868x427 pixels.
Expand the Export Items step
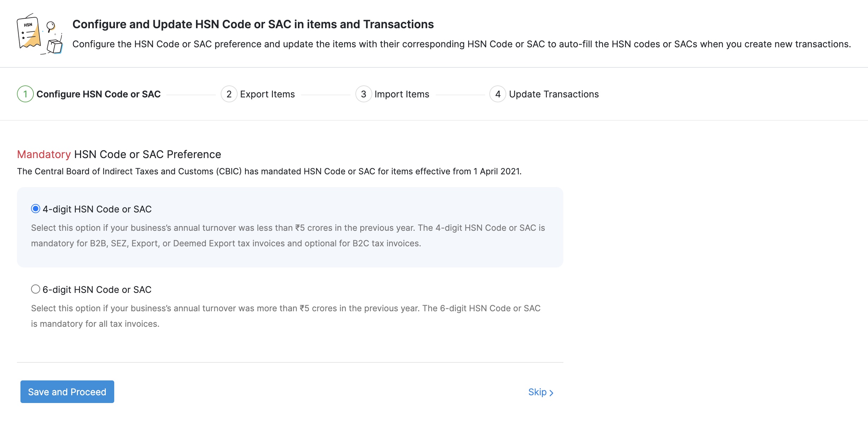coord(267,94)
